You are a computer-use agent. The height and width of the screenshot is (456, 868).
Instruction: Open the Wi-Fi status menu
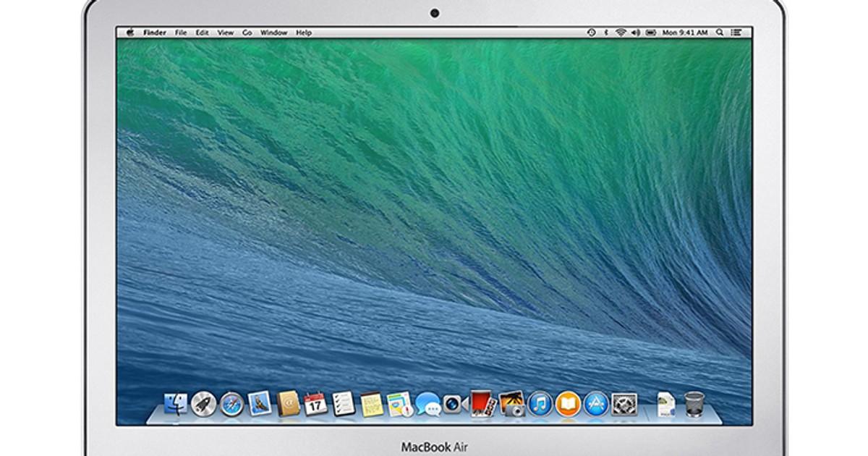click(621, 33)
